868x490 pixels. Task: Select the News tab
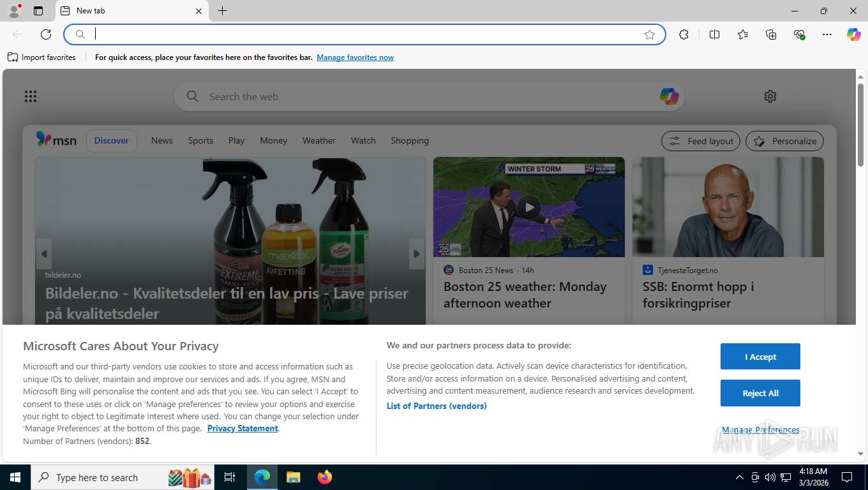162,140
